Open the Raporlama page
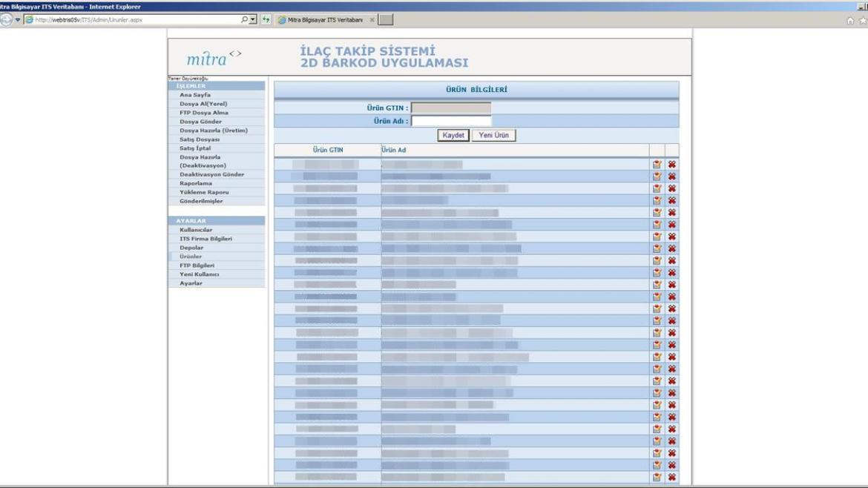The image size is (868, 488). tap(195, 183)
